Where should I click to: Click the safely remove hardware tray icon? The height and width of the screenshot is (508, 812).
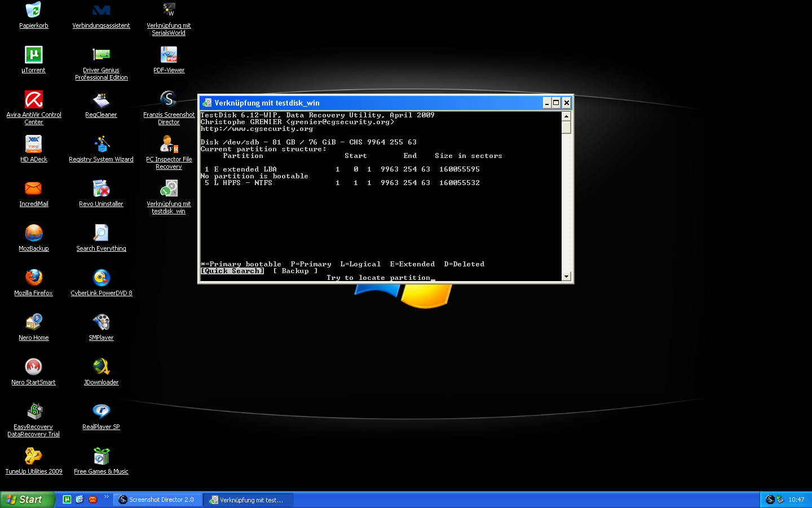(x=780, y=500)
